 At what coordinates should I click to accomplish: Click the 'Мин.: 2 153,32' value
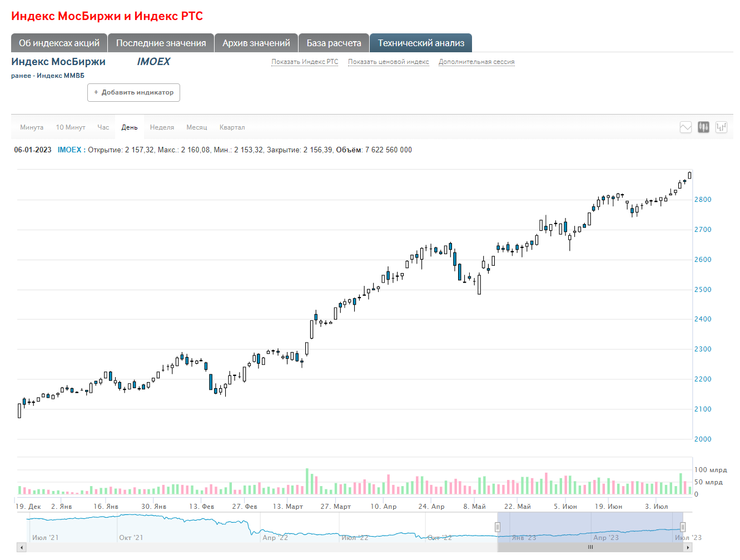point(239,150)
